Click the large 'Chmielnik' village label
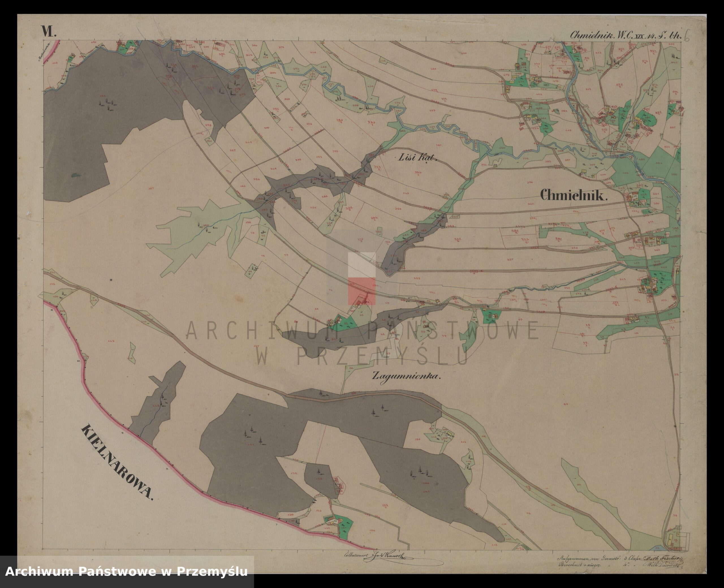Image resolution: width=724 pixels, height=588 pixels. (574, 195)
